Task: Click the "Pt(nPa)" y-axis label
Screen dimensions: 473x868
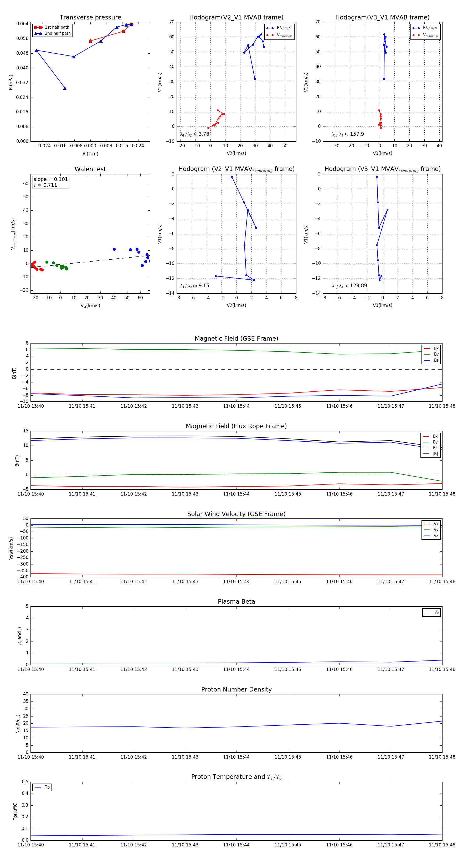Action: point(11,82)
